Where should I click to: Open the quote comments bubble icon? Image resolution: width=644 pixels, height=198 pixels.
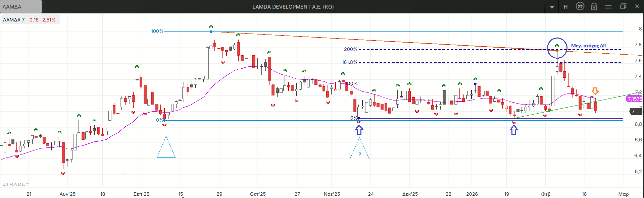pos(580,6)
